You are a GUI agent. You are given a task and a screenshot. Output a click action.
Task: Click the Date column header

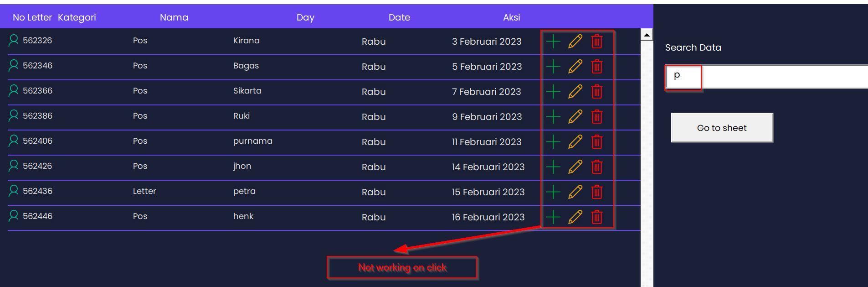(399, 17)
